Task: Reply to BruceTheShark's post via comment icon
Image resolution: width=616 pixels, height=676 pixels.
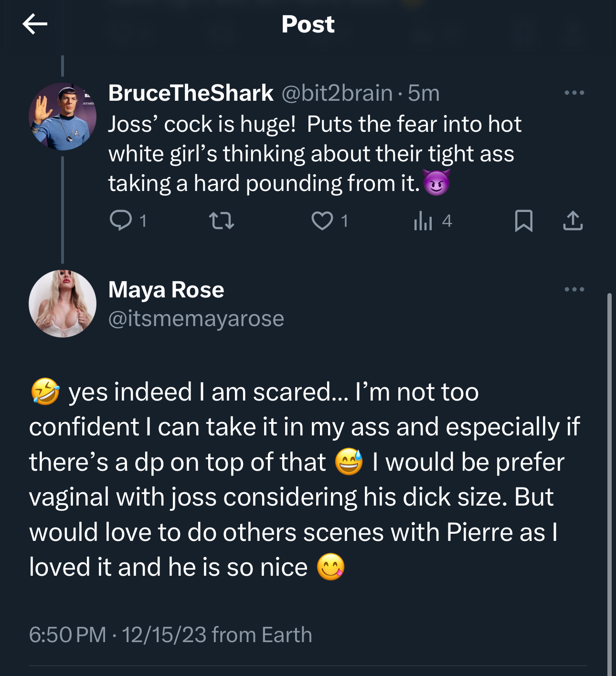Action: pyautogui.click(x=120, y=221)
